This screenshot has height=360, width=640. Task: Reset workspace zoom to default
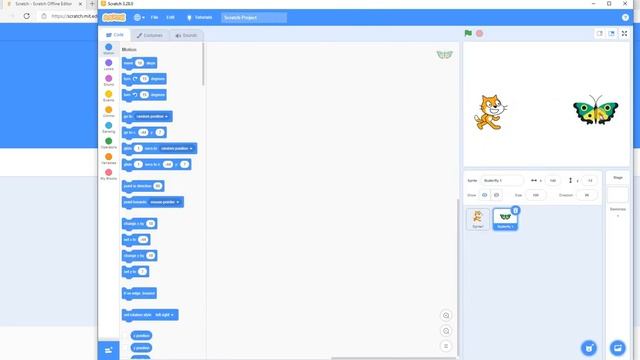(446, 346)
